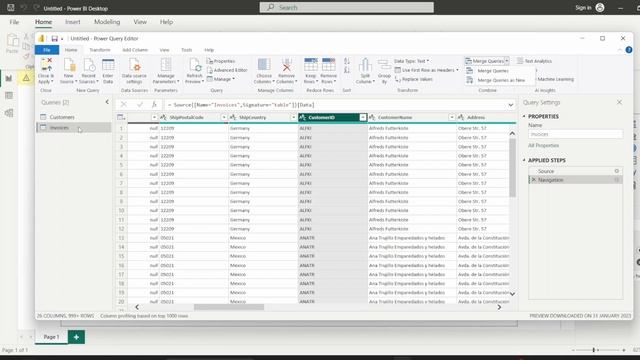Click the query Name input field

tap(576, 134)
